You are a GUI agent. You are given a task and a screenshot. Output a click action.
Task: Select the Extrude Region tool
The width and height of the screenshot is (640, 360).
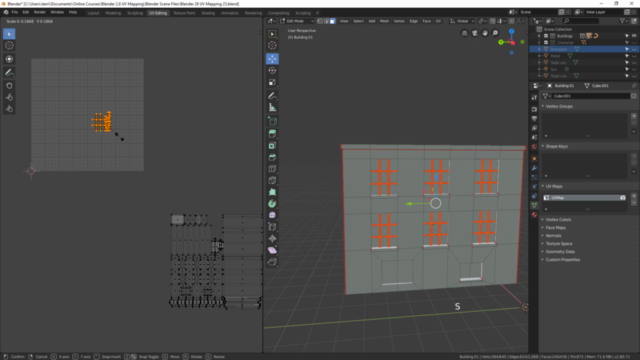(272, 134)
